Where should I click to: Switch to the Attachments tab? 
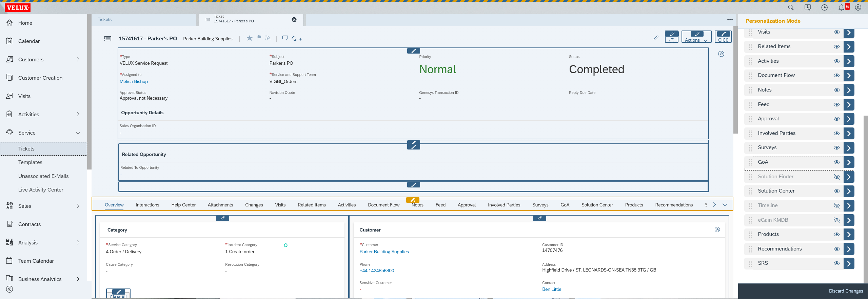(220, 205)
